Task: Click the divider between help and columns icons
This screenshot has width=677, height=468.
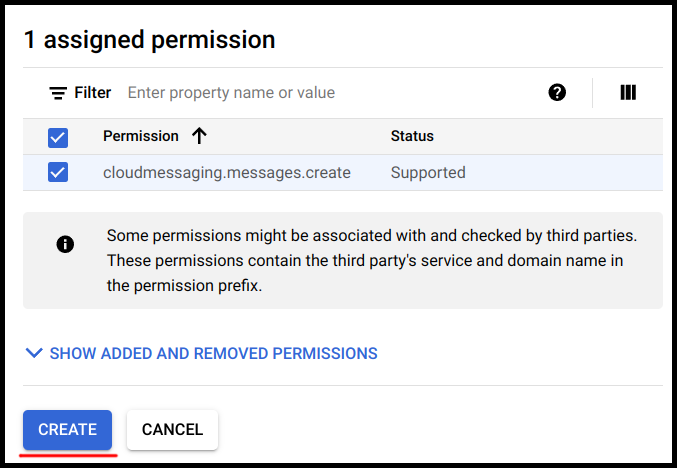Action: pos(593,93)
